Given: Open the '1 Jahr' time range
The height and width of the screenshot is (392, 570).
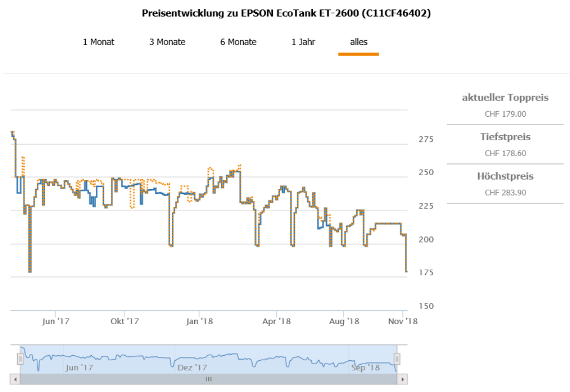Looking at the screenshot, I should [x=303, y=42].
